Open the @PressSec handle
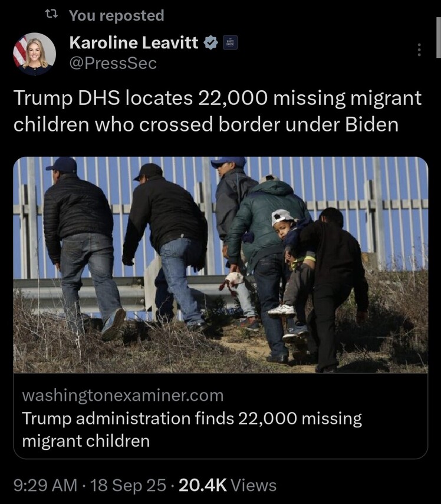 coord(113,63)
